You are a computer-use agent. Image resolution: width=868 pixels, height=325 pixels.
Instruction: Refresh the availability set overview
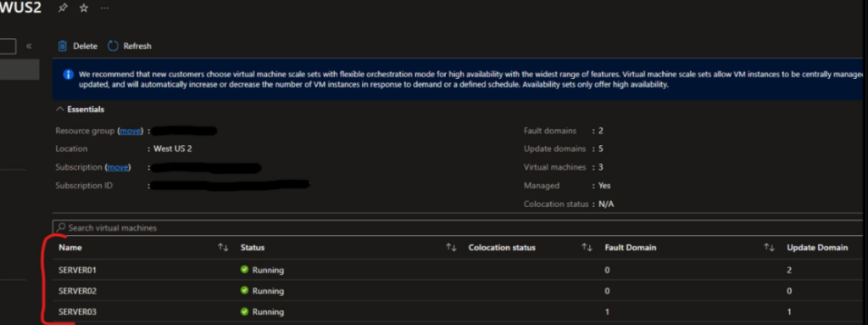coord(130,46)
